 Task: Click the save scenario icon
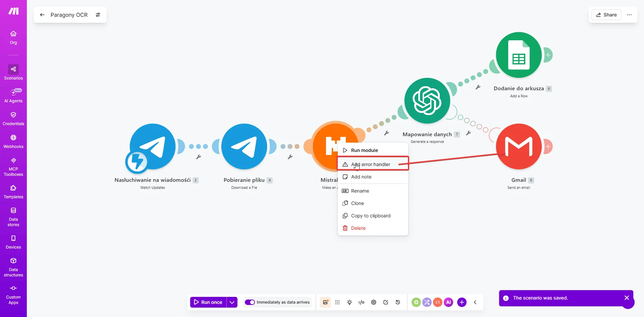[x=325, y=302]
